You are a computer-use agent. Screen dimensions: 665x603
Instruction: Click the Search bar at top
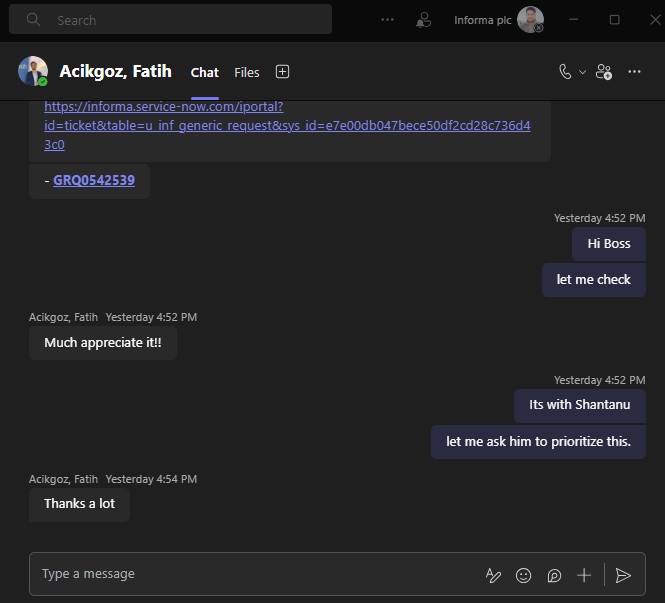pyautogui.click(x=170, y=20)
